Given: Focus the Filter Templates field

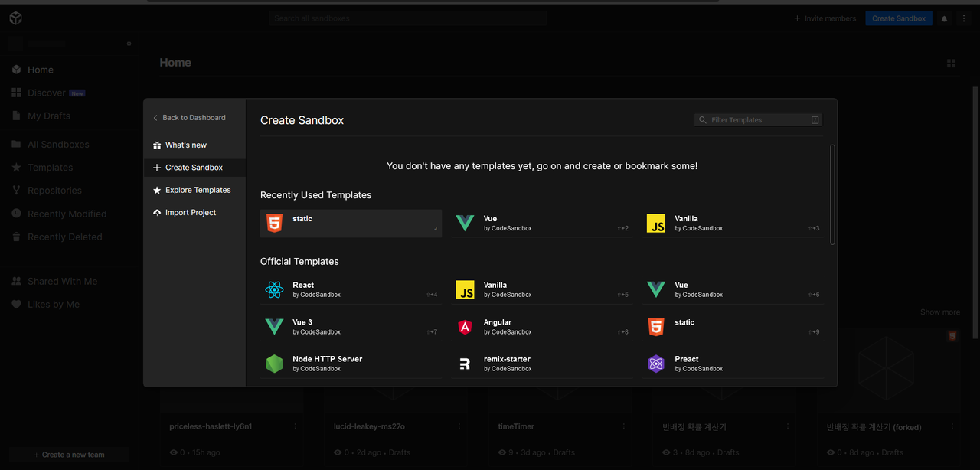Looking at the screenshot, I should click(x=758, y=120).
